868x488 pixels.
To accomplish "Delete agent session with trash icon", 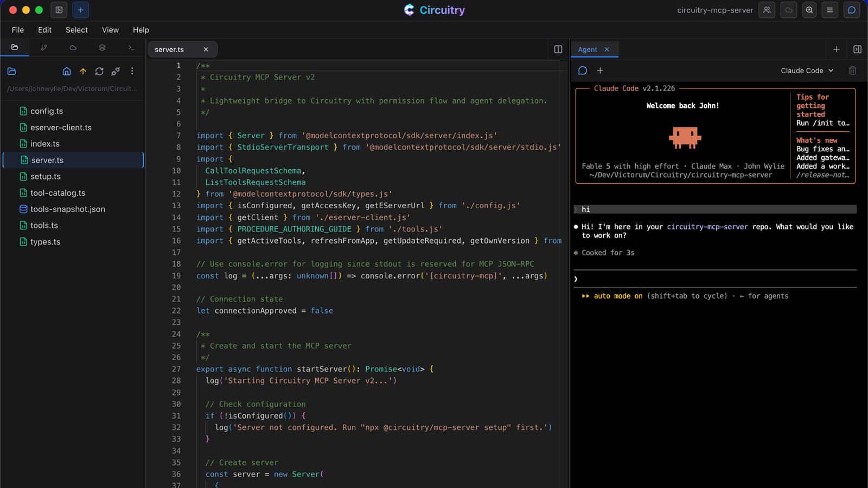I will coord(852,70).
